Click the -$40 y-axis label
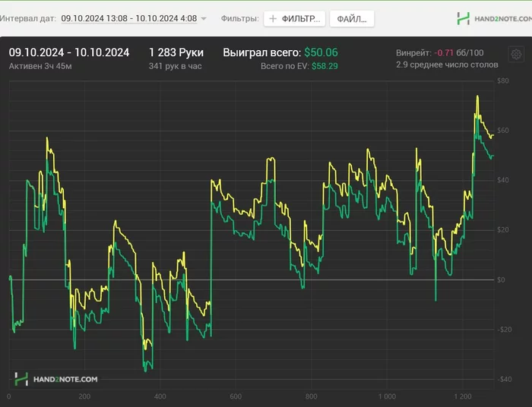The image size is (532, 407). pyautogui.click(x=504, y=379)
